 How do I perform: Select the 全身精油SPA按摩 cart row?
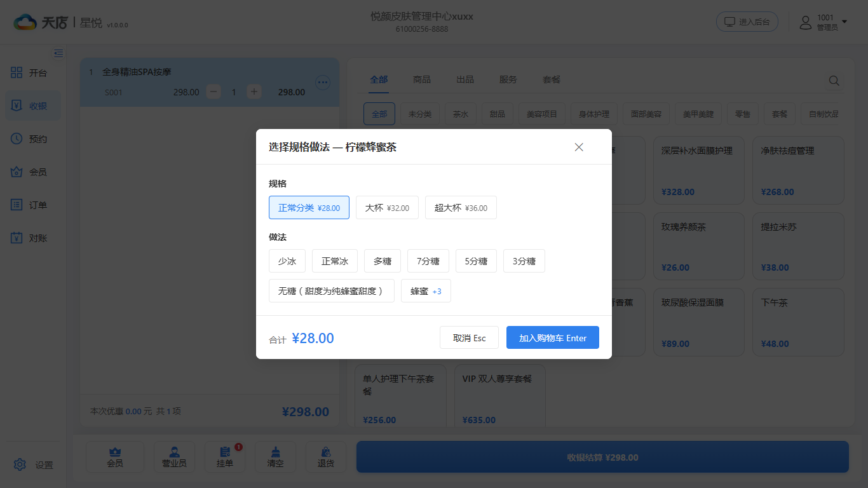[210, 83]
